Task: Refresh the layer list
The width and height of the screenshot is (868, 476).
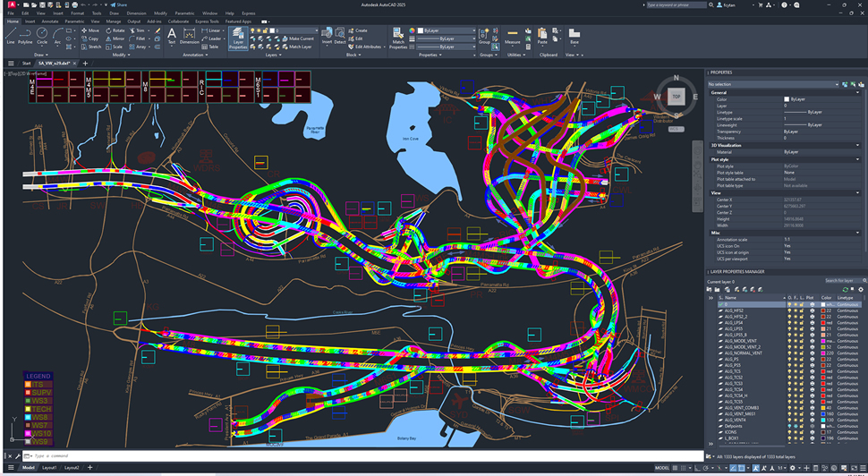Action: pos(845,290)
